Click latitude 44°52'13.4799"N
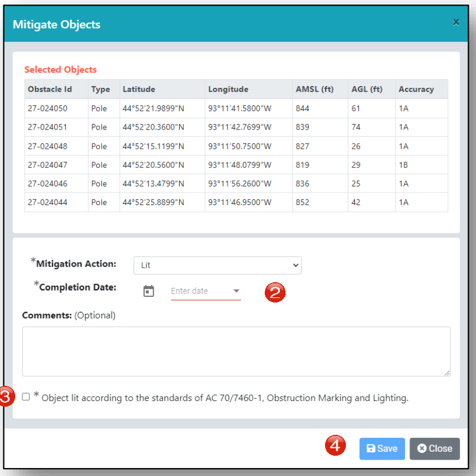The width and height of the screenshot is (476, 476). tap(153, 184)
